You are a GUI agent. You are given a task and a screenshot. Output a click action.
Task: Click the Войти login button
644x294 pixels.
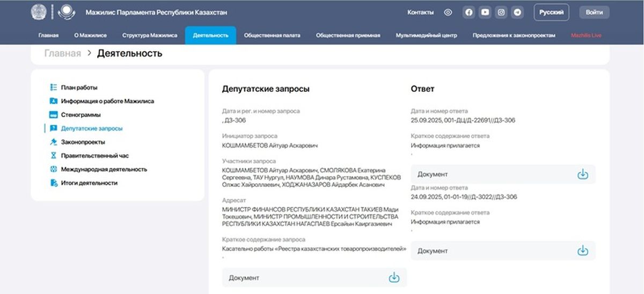pos(594,12)
